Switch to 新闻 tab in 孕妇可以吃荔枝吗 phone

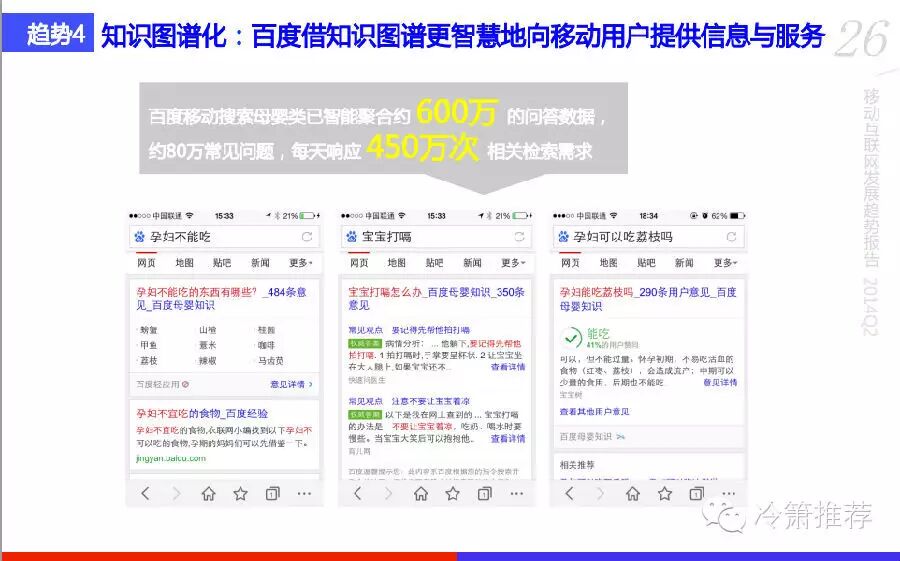(684, 263)
